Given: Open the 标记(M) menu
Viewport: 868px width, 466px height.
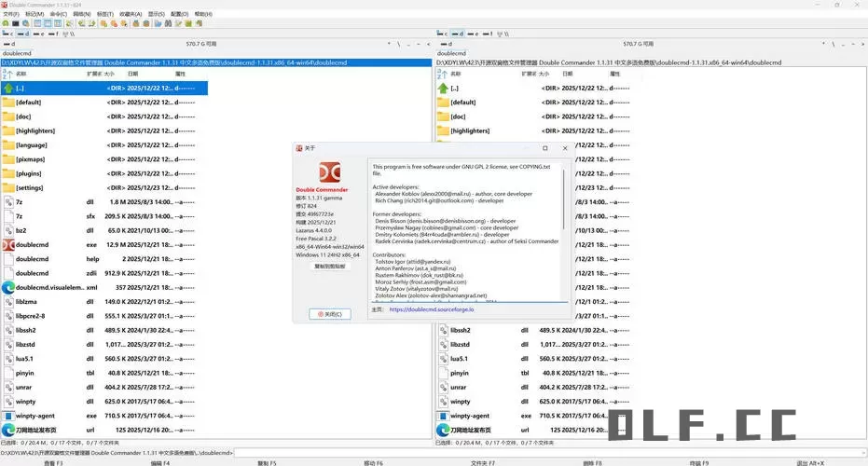Looking at the screenshot, I should pyautogui.click(x=34, y=14).
